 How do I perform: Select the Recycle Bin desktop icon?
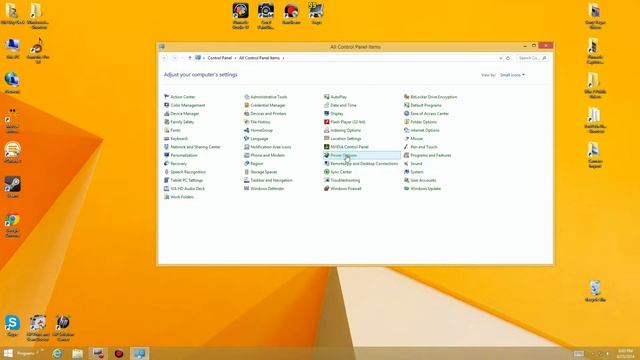click(x=595, y=291)
